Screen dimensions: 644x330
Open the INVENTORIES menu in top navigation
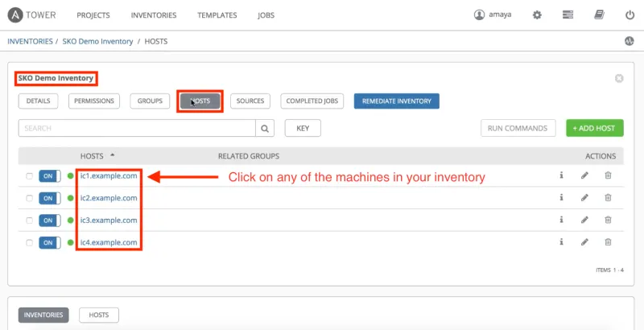[154, 15]
